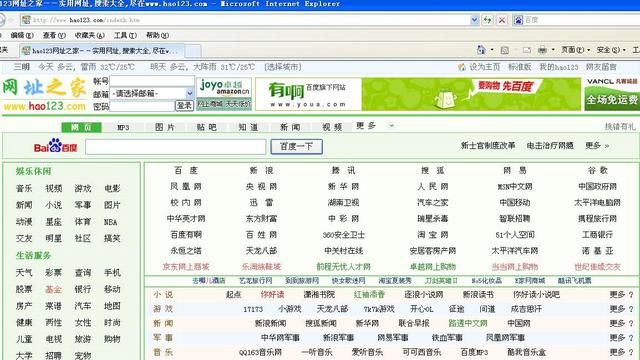Click the red Stop loading icon

(x=502, y=20)
